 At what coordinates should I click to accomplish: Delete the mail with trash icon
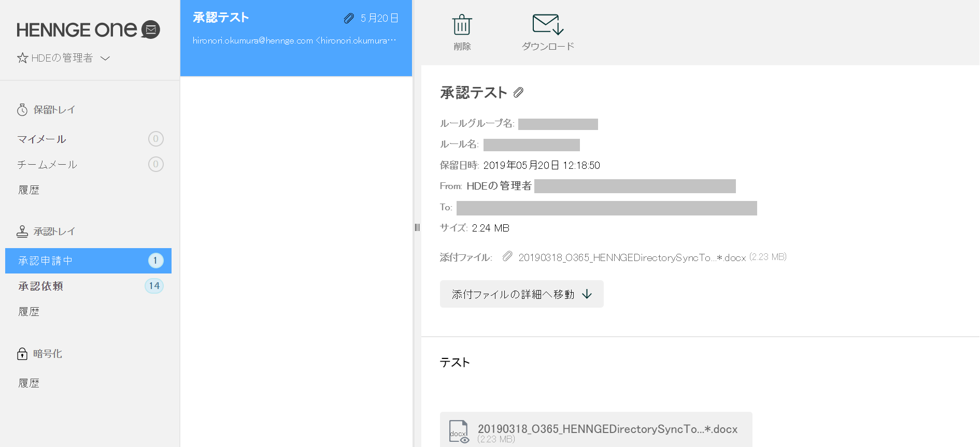pyautogui.click(x=462, y=24)
